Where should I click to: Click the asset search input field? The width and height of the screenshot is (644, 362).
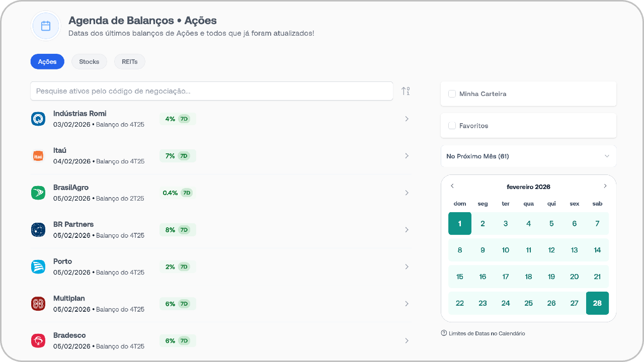[211, 91]
